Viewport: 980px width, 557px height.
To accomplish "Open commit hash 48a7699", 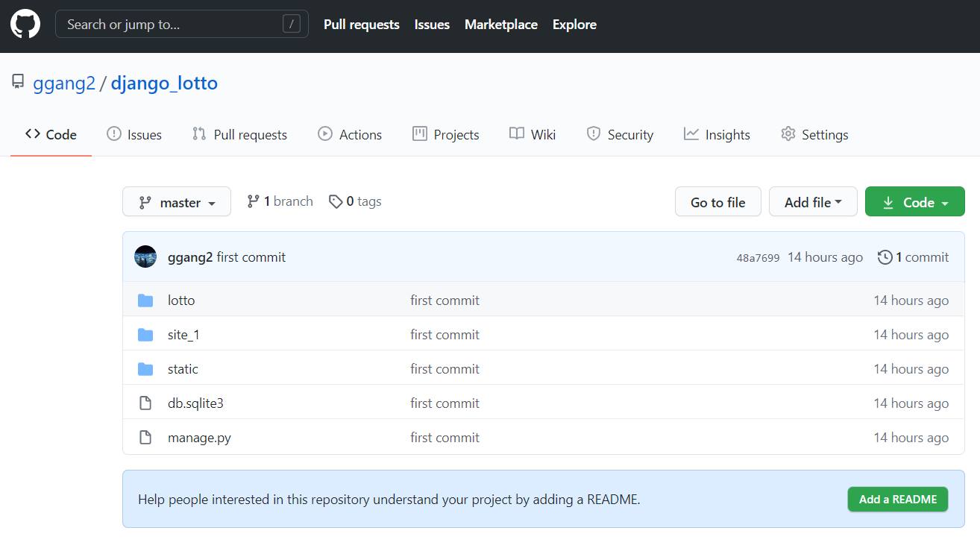I will click(x=758, y=258).
